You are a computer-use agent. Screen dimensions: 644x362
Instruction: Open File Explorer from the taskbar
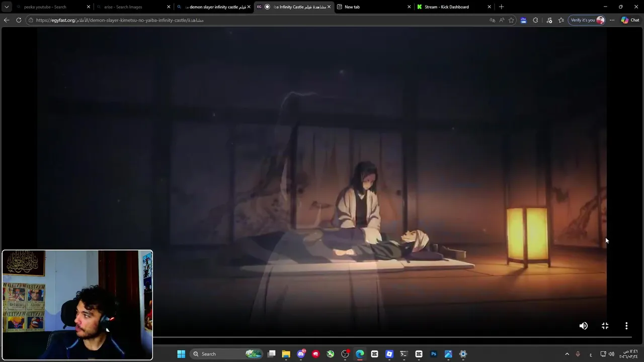click(286, 354)
